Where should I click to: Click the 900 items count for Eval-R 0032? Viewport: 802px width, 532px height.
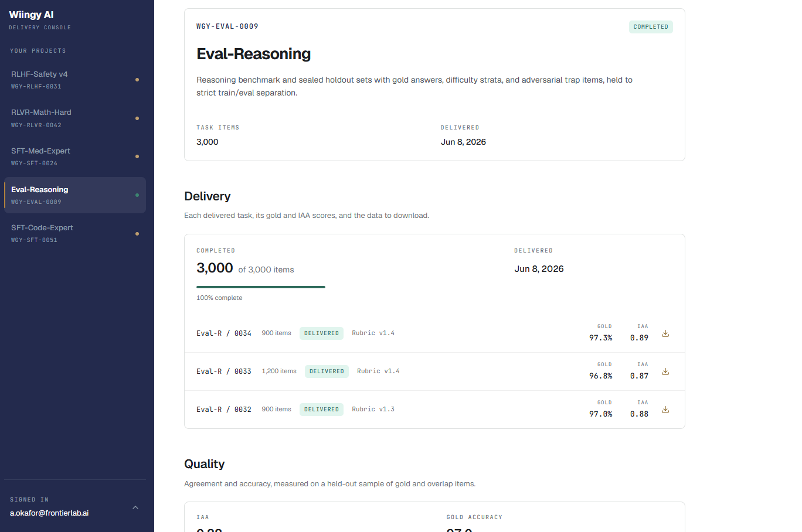[x=277, y=410]
